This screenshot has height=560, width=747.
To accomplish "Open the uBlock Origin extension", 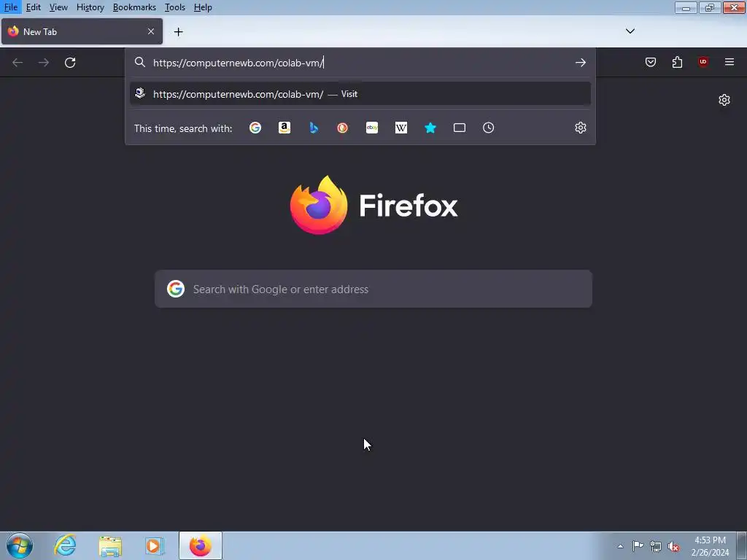I will [703, 62].
